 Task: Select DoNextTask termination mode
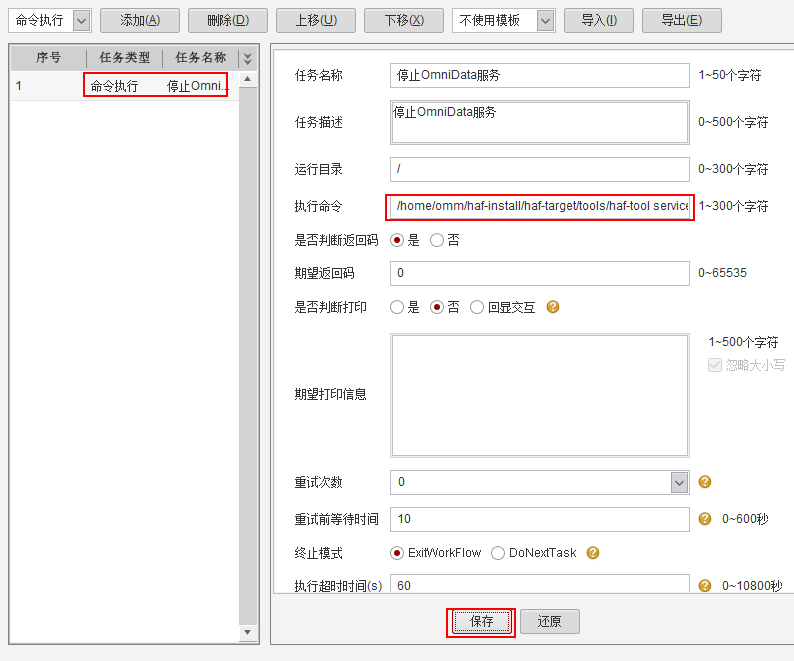click(498, 553)
